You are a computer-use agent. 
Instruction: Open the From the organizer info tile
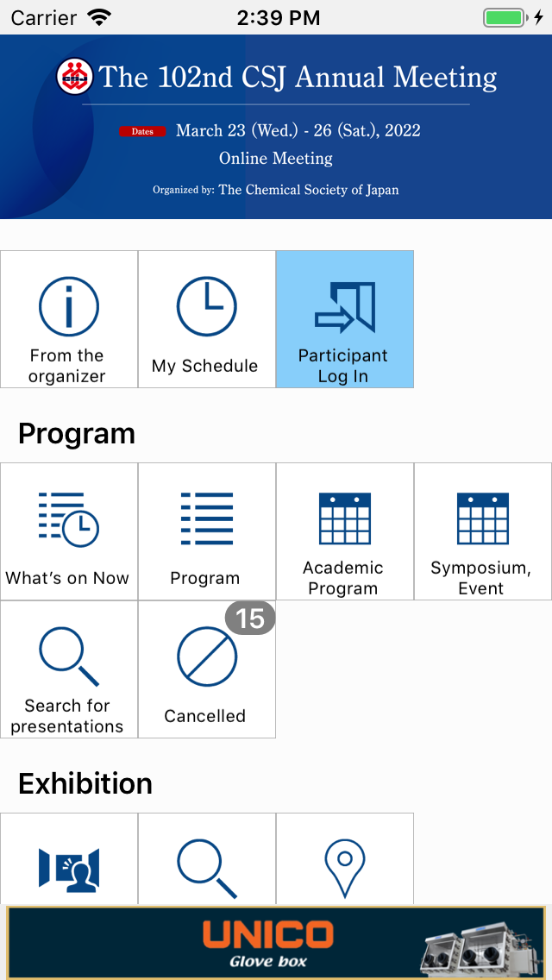click(x=69, y=319)
